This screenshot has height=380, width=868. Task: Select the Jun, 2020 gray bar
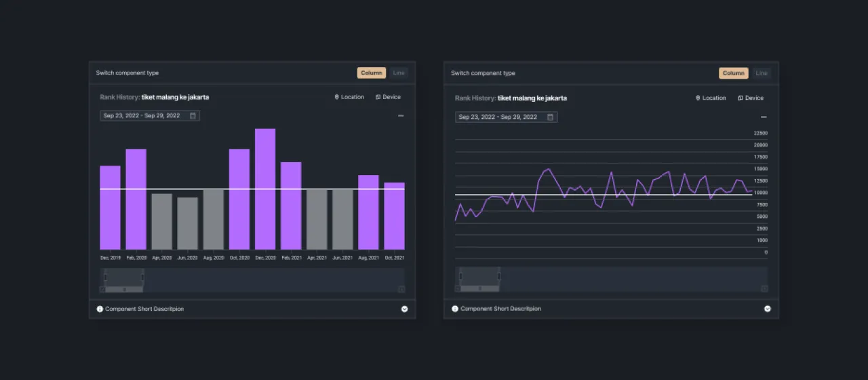point(188,224)
